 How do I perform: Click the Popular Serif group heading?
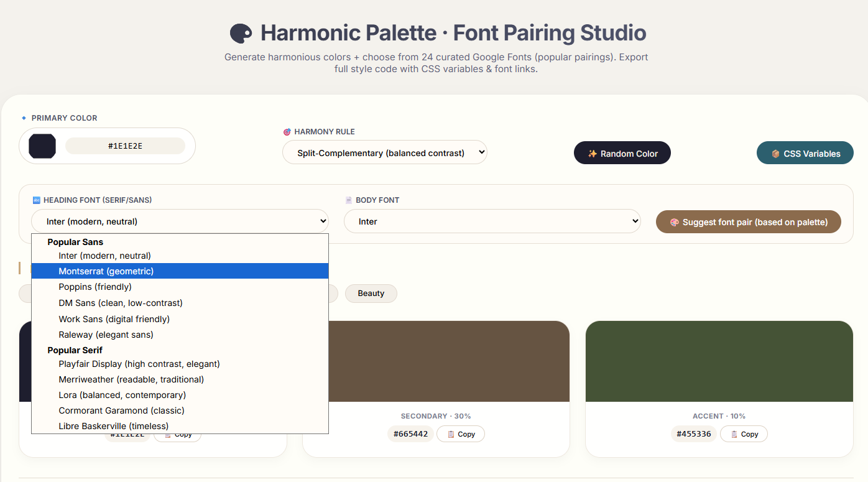click(x=75, y=350)
